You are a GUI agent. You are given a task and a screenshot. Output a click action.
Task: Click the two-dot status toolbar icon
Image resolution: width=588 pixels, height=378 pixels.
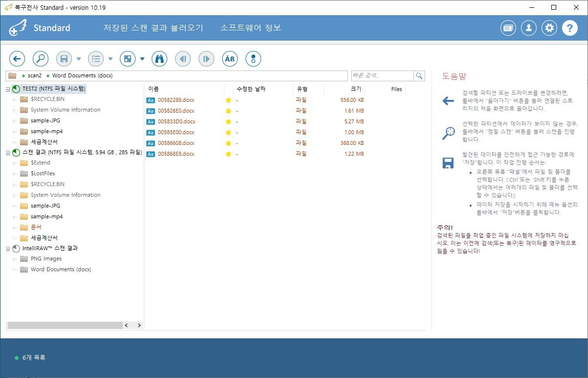tap(253, 59)
